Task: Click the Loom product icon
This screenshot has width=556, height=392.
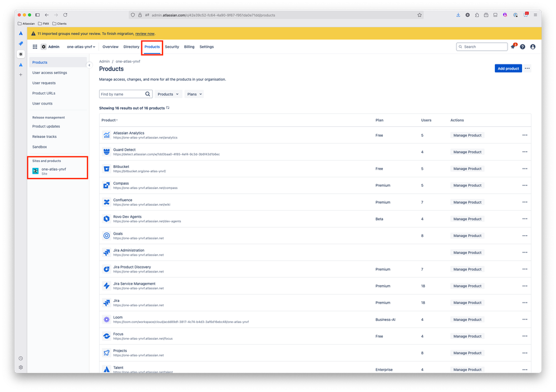Action: click(106, 319)
